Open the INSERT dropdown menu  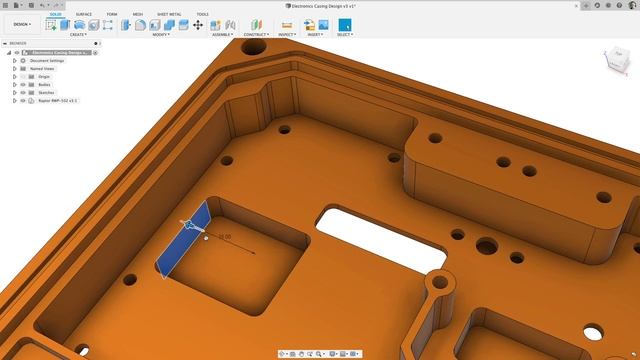tap(315, 35)
